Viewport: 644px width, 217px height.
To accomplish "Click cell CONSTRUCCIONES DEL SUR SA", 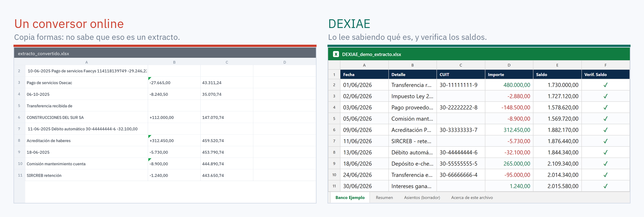I will [x=86, y=117].
